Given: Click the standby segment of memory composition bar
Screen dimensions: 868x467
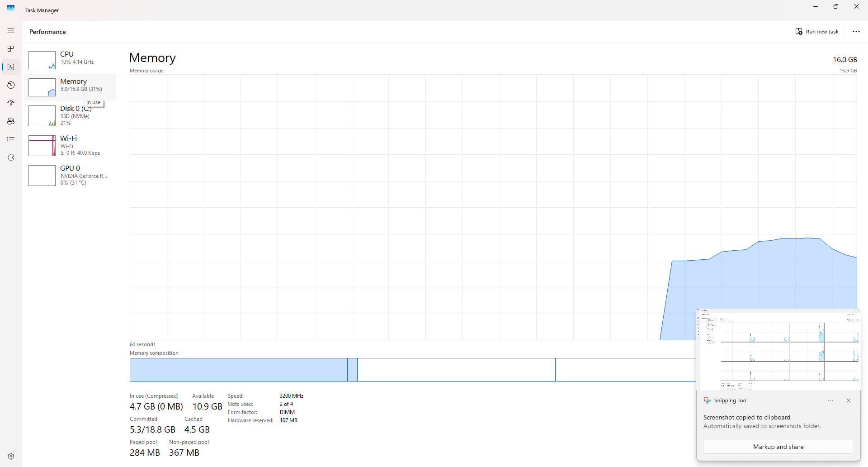Looking at the screenshot, I should tap(456, 370).
